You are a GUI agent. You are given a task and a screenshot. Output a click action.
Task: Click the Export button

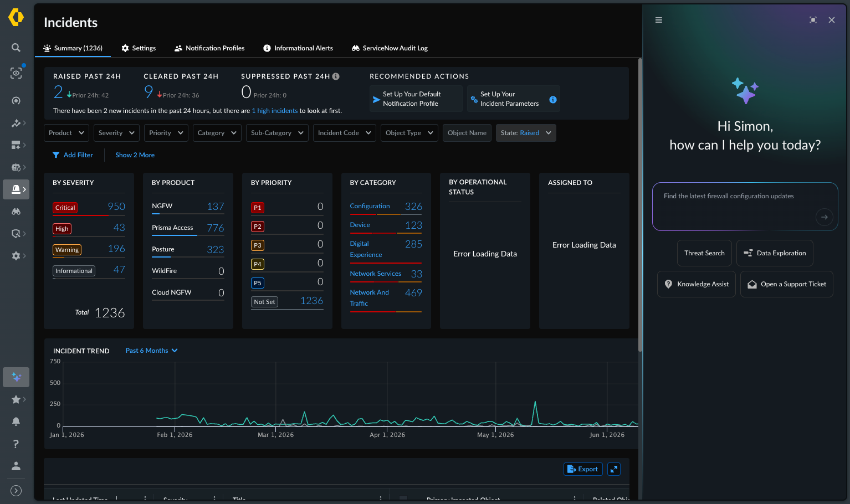click(583, 469)
